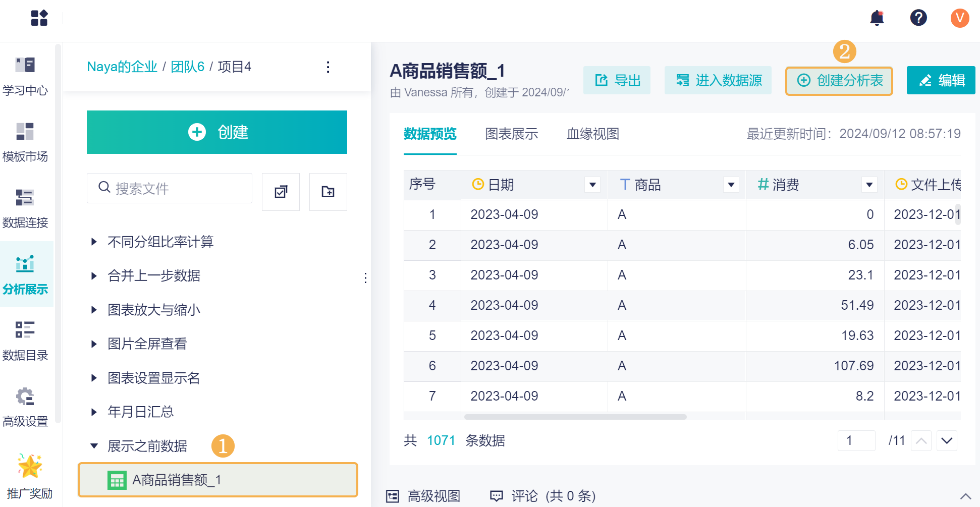Open the 商品 column dropdown arrow
Screen dimensions: 980x507
pos(731,185)
